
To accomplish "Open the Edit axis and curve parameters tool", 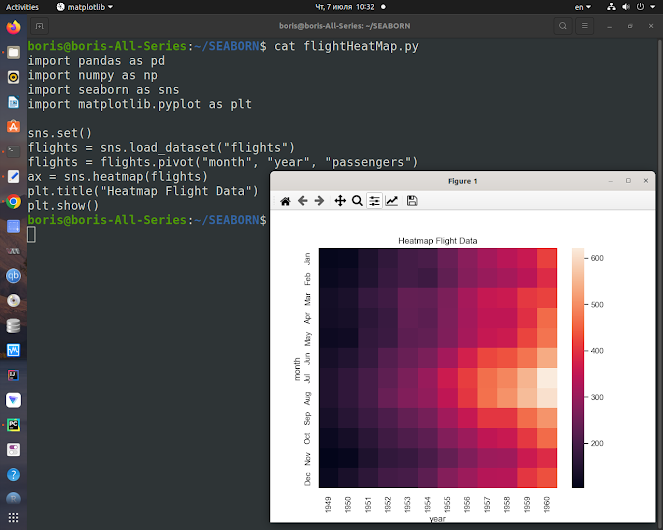I will (x=392, y=201).
